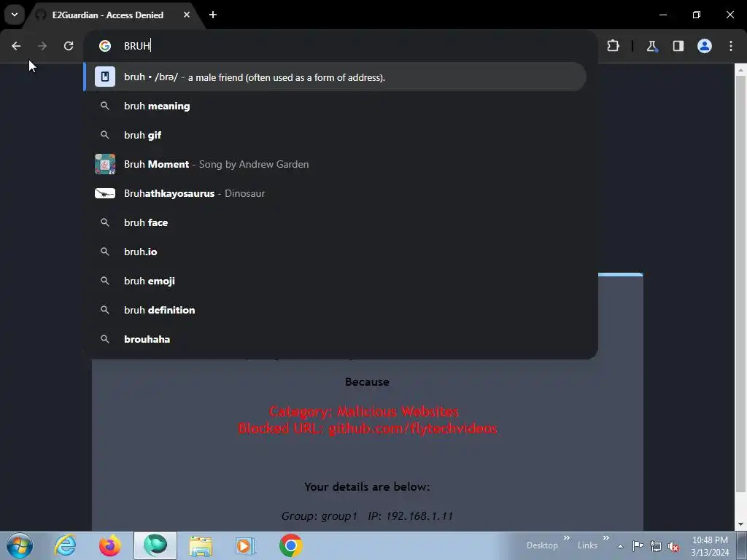Launch Firefox from taskbar

(110, 545)
